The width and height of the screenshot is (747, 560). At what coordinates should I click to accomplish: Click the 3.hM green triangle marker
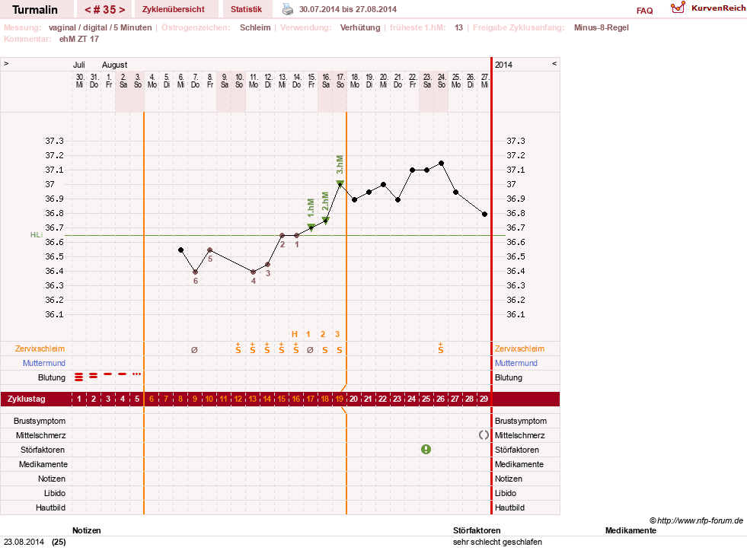pyautogui.click(x=340, y=183)
